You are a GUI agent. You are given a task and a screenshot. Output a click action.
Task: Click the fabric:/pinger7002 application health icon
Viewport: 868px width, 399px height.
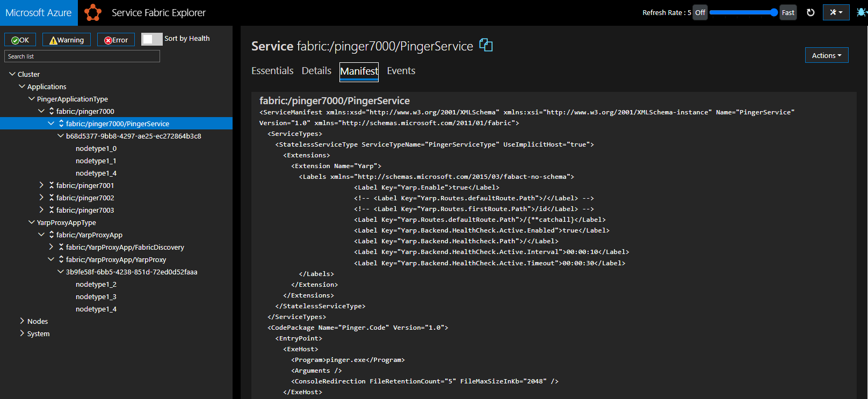tap(52, 198)
